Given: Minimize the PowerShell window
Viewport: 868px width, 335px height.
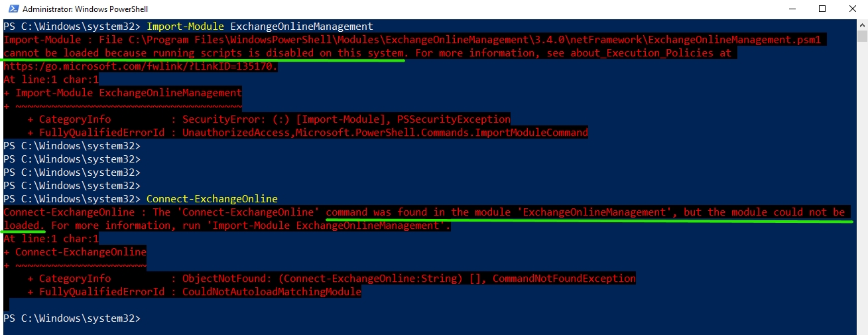Looking at the screenshot, I should pos(790,9).
